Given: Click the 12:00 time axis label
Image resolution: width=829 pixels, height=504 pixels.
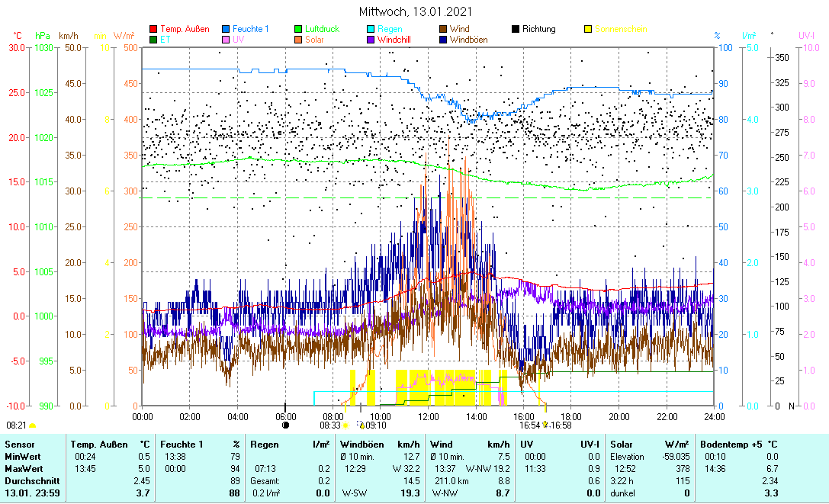Looking at the screenshot, I should 428,416.
